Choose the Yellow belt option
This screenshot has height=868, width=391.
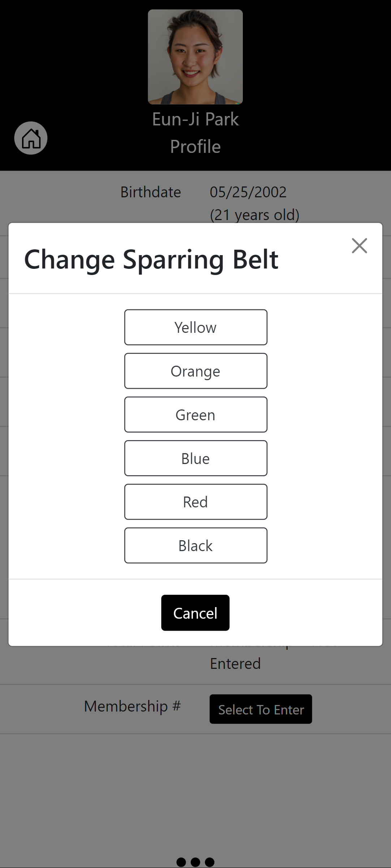(195, 327)
